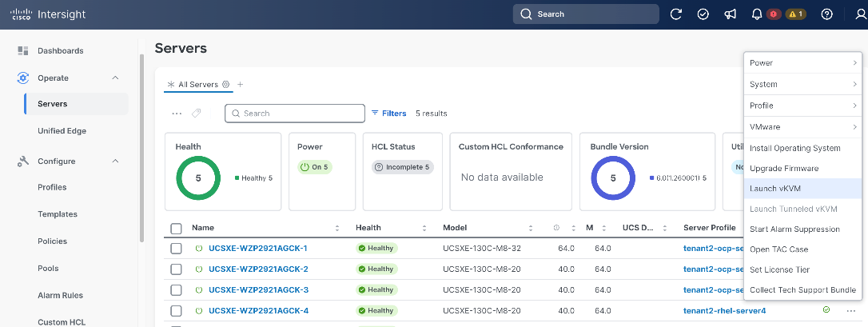Screen dimensions: 868x327
Task: Expand the Profile submenu
Action: [802, 106]
